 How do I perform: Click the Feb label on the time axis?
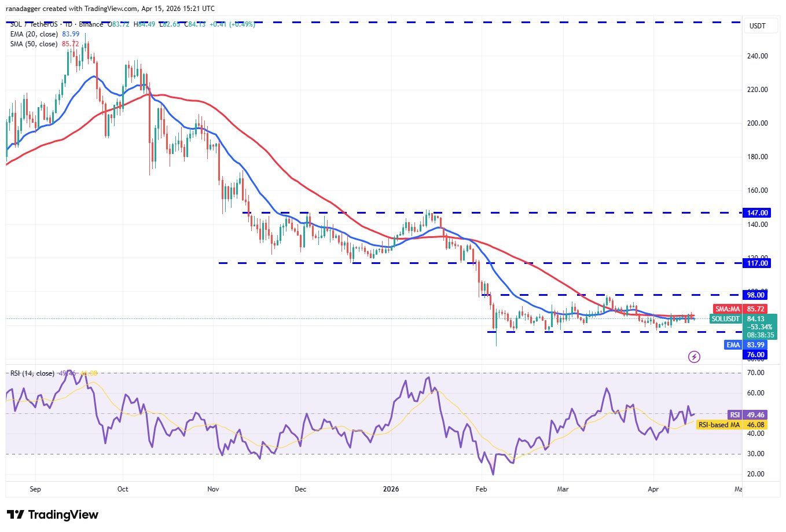pyautogui.click(x=481, y=489)
